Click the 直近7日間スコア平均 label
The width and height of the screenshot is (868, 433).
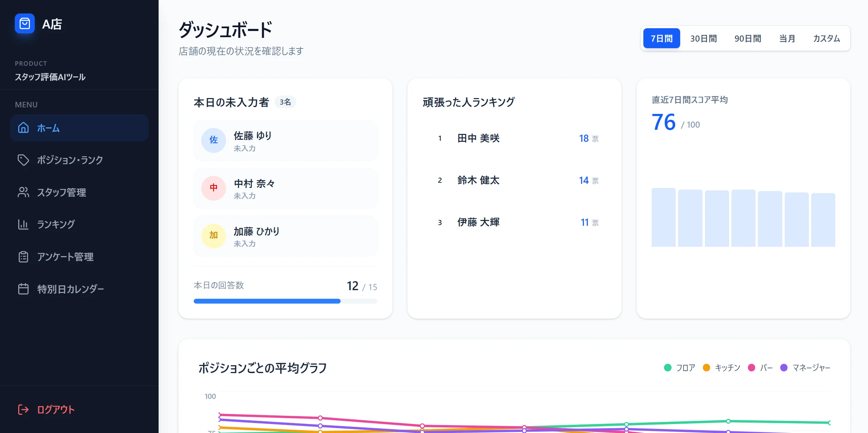(690, 100)
